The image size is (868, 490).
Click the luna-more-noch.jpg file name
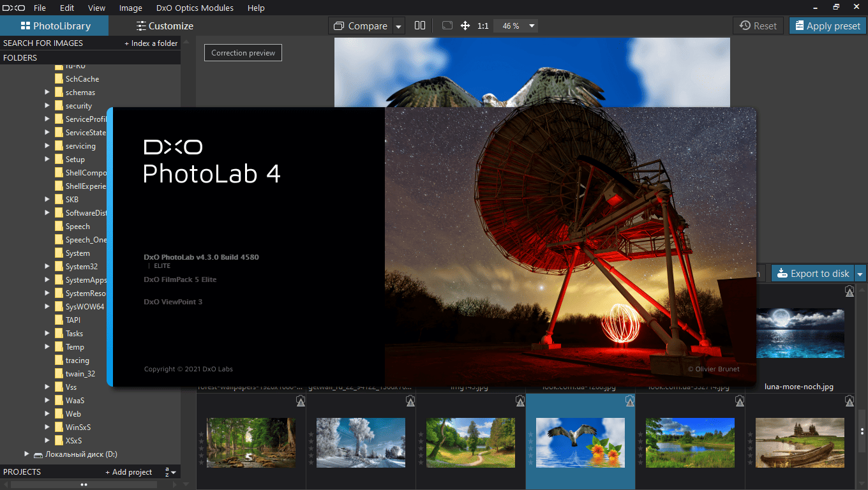click(x=799, y=387)
